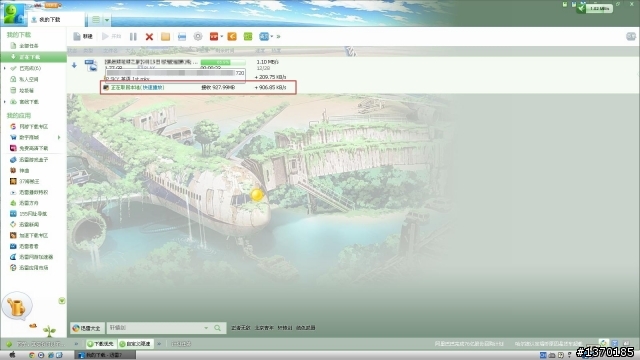
Task: Open the 加速下载专区 app entry
Action: click(x=29, y=236)
